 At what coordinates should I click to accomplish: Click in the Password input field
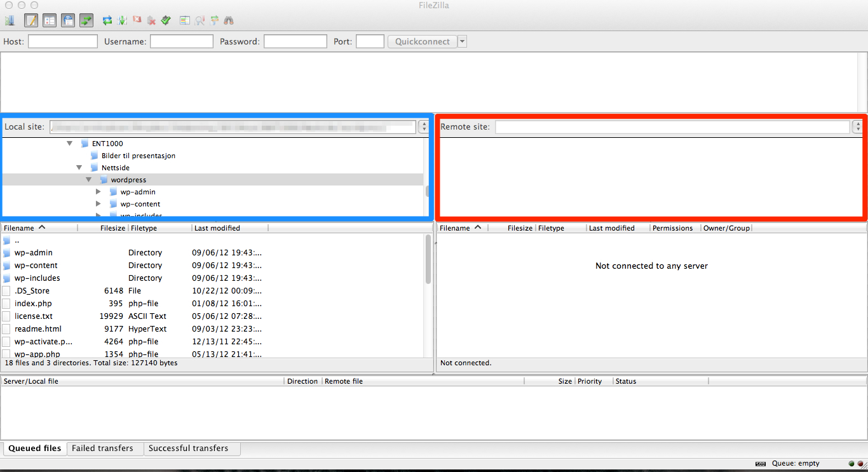pos(295,41)
